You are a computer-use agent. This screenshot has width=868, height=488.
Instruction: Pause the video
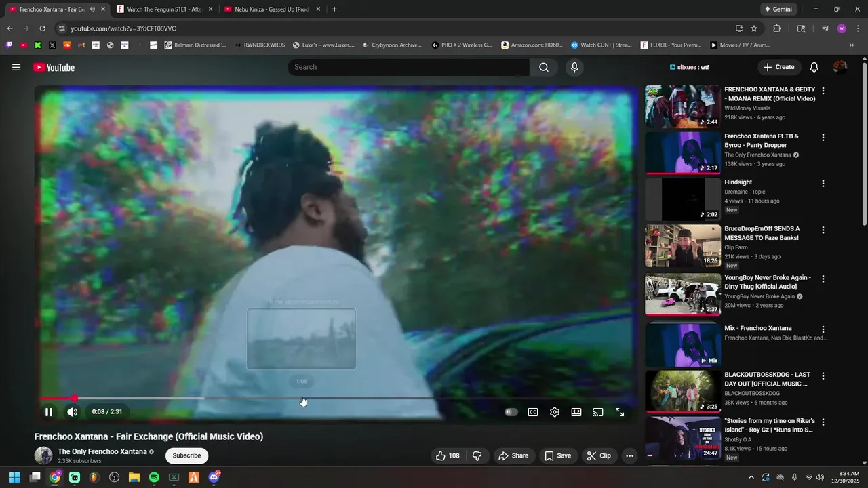(x=49, y=412)
